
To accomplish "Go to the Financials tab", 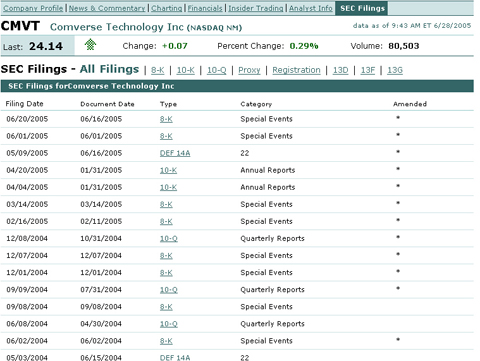I will point(205,8).
